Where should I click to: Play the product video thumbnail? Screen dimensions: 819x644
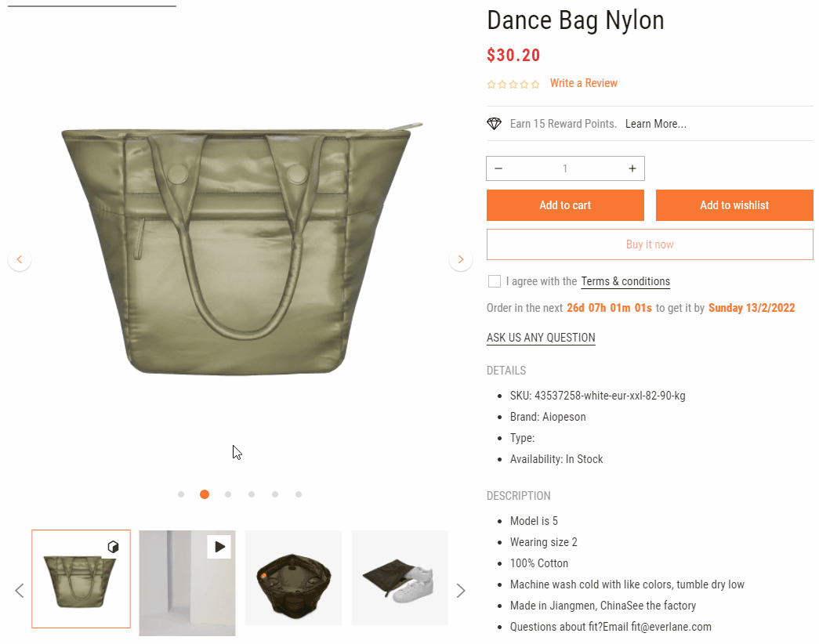pyautogui.click(x=219, y=547)
